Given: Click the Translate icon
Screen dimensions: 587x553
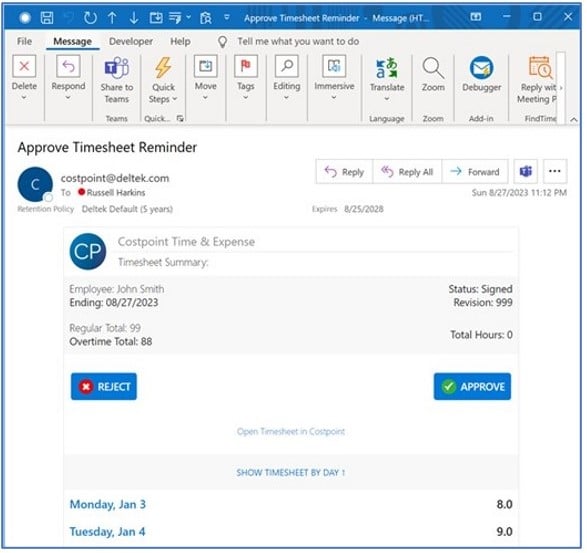Looking at the screenshot, I should [x=387, y=68].
